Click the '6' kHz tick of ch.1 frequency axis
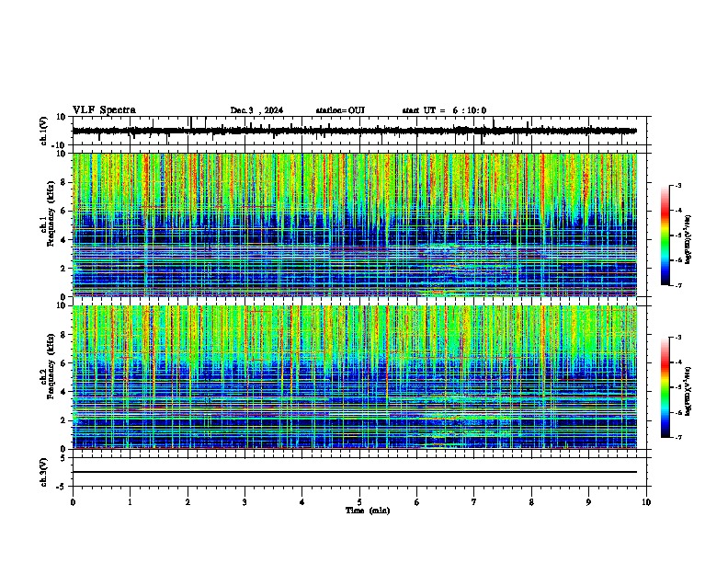This screenshot has width=728, height=563. point(65,211)
